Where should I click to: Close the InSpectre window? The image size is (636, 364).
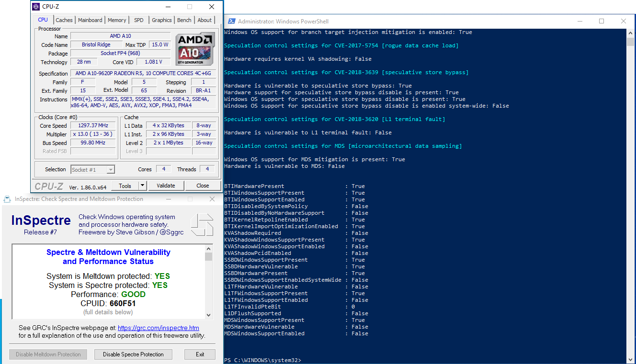point(212,199)
